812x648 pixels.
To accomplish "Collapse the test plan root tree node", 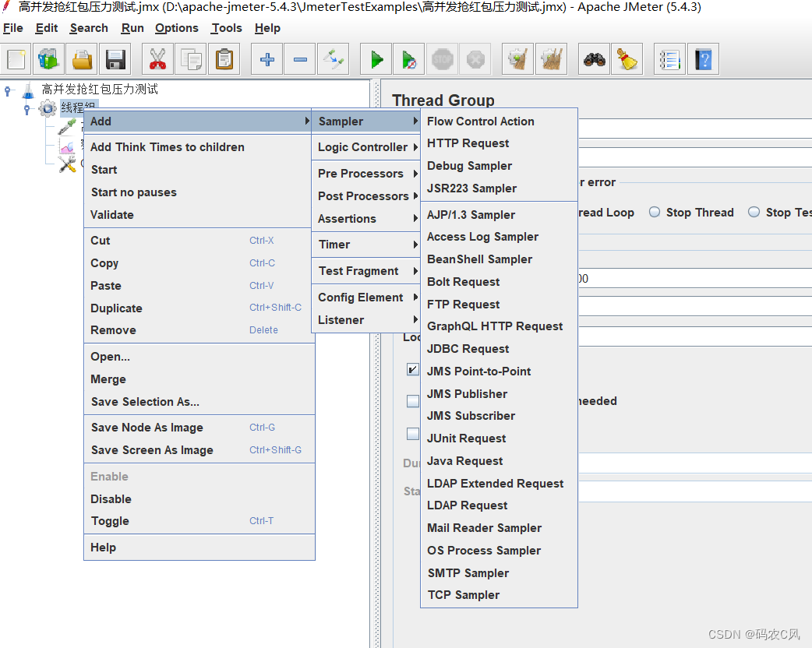I will [7, 91].
